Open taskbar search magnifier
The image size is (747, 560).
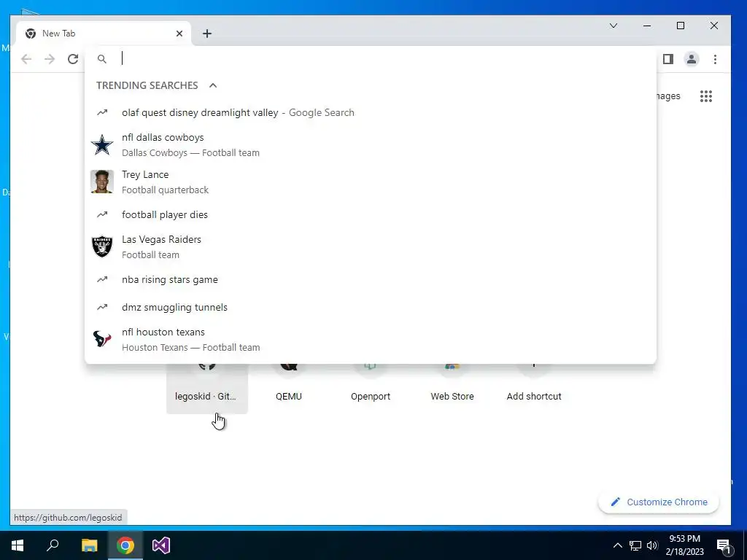[x=53, y=545]
